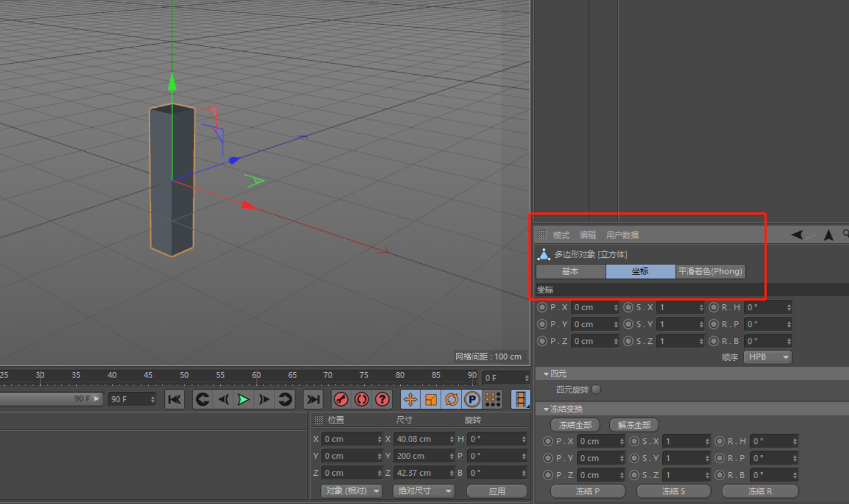Click the 冻结 R button
This screenshot has height=504, width=849.
click(x=760, y=491)
